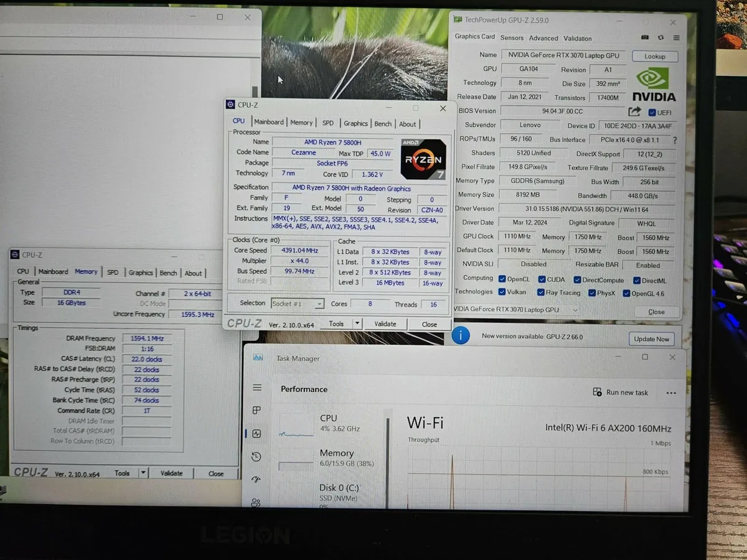Expand Tools dropdown arrow in CPU-Z Memory window
Image resolution: width=747 pixels, height=560 pixels.
(x=143, y=473)
